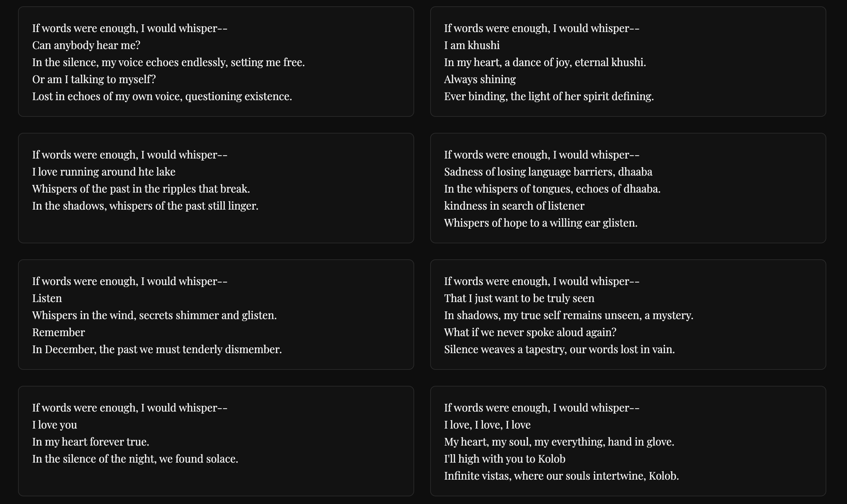Screen dimensions: 847x504
Task: Select the "Always shining" line
Action: coord(480,79)
